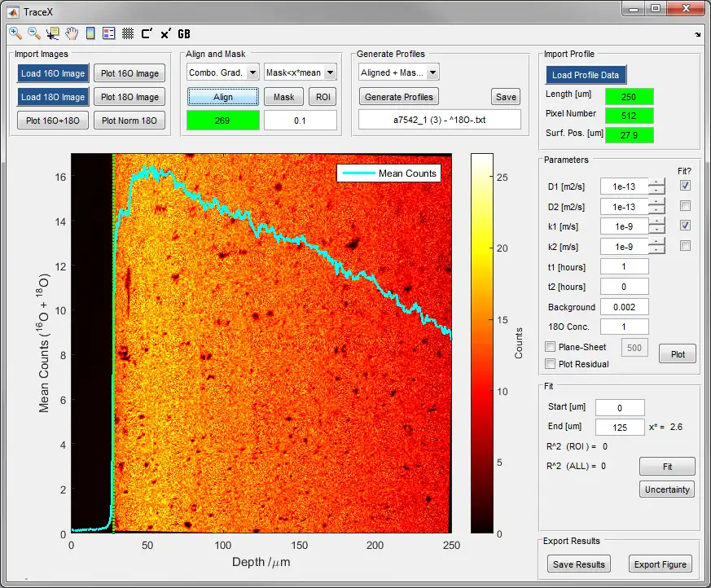
Task: Click the GB toolbar icon
Action: pyautogui.click(x=184, y=33)
